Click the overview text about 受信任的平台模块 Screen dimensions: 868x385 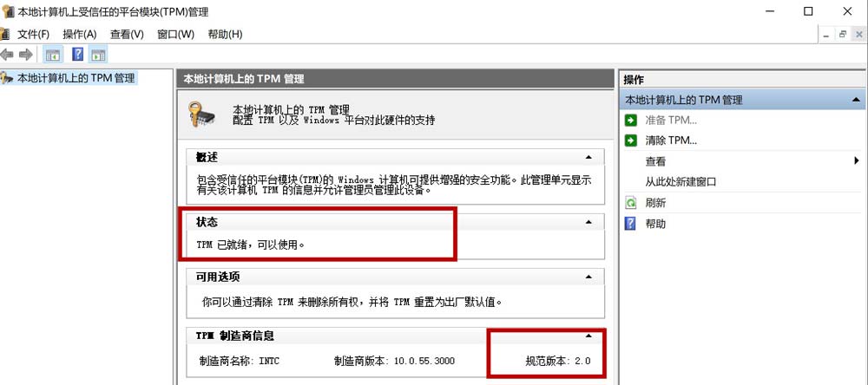(x=395, y=186)
